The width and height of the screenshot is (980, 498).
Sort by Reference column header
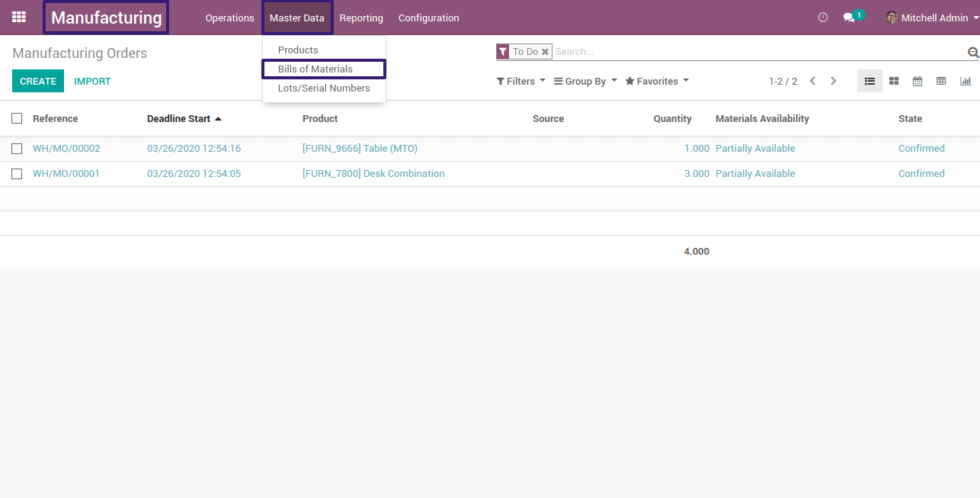point(56,118)
